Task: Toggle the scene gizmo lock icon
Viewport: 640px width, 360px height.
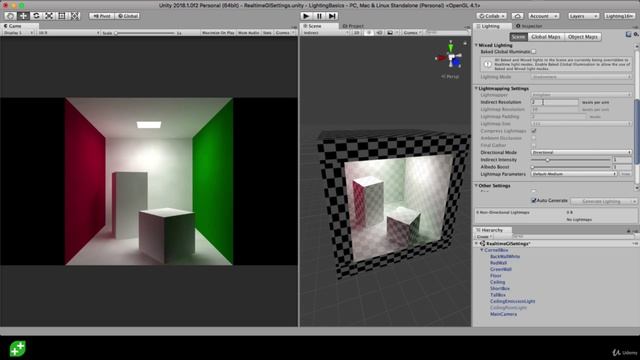Action: 465,43
